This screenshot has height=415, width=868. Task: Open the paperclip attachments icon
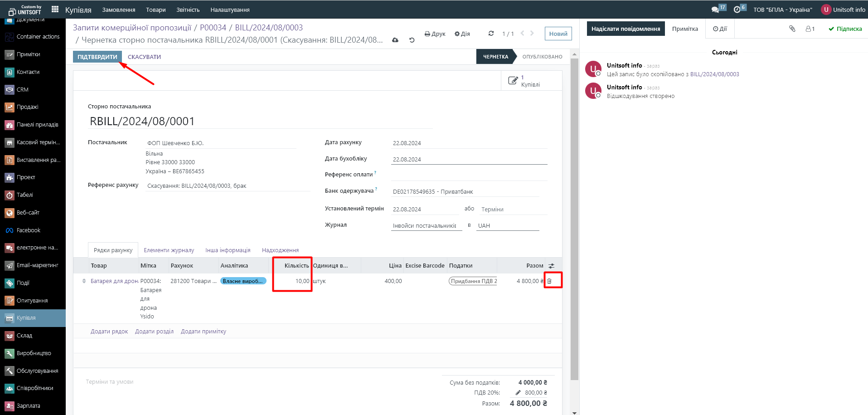click(x=792, y=29)
